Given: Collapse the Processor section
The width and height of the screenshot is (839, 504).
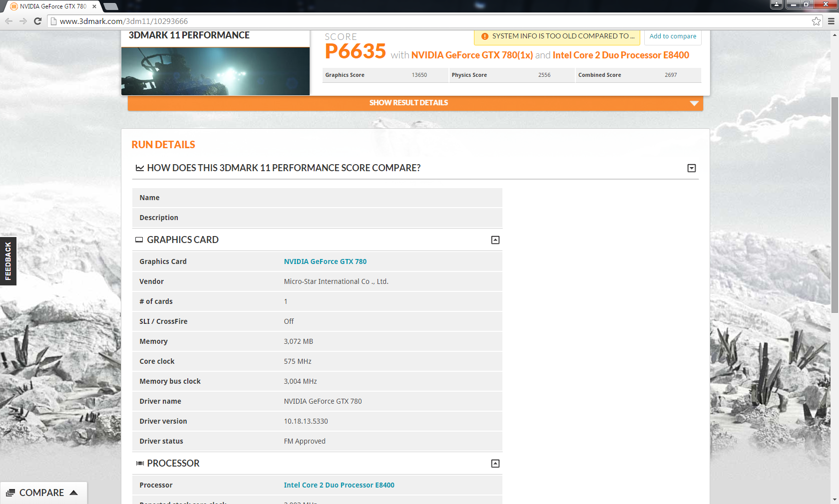Looking at the screenshot, I should tap(495, 464).
